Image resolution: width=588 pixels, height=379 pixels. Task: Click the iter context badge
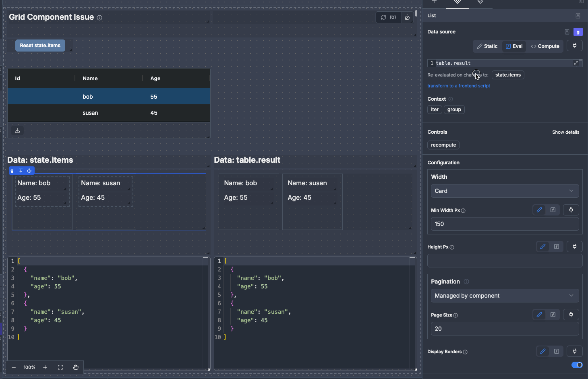[435, 110]
